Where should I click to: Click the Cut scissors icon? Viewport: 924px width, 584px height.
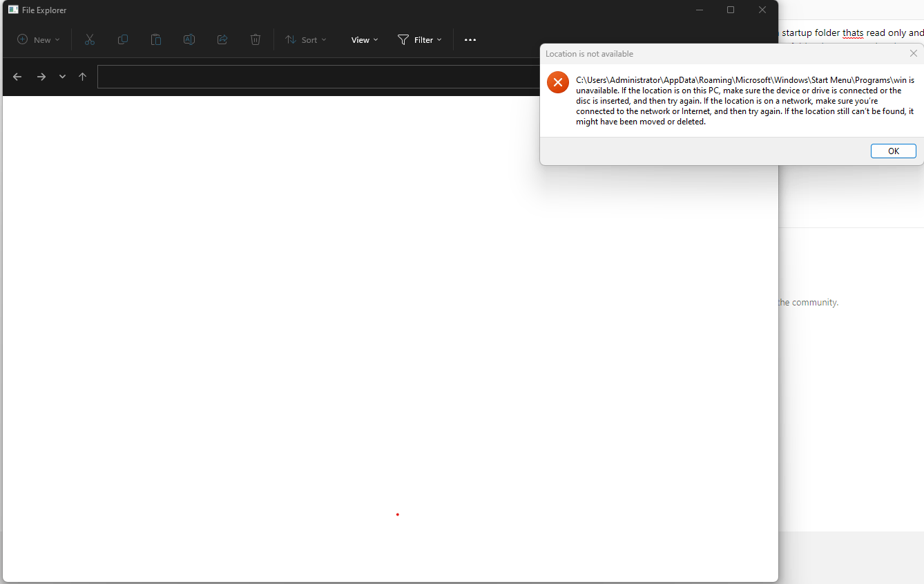89,40
